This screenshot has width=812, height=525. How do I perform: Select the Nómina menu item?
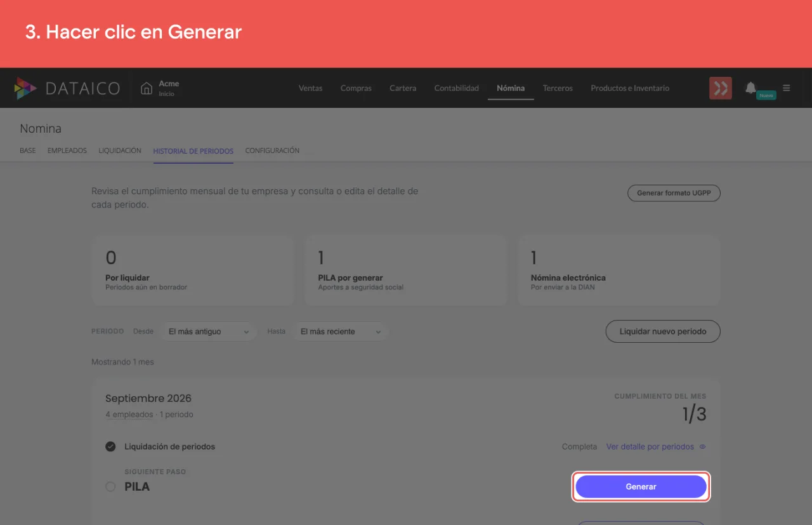click(x=511, y=88)
